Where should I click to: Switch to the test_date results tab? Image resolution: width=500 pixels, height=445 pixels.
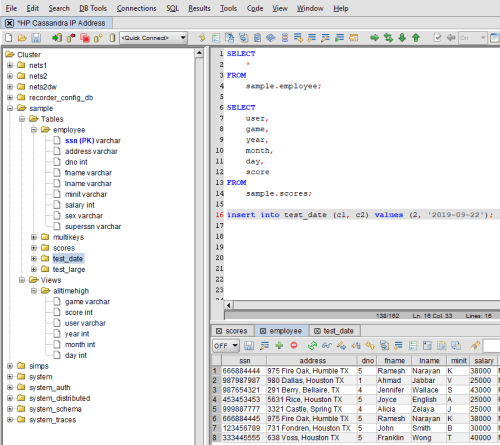tap(334, 331)
